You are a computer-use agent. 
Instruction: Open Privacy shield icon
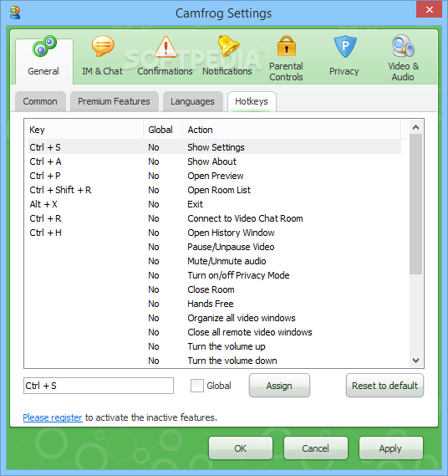pyautogui.click(x=345, y=47)
